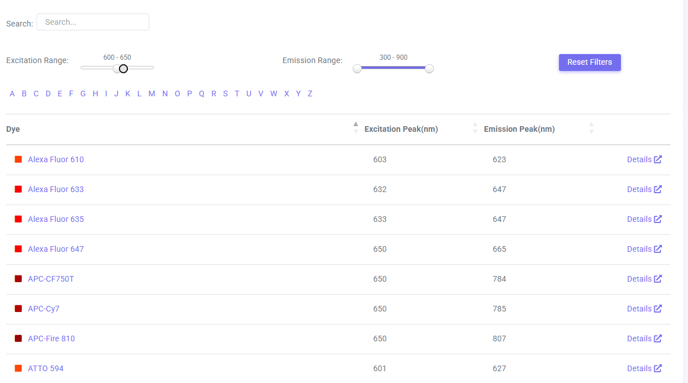This screenshot has width=688, height=383.
Task: Filter dyes by letter Q
Action: click(201, 93)
